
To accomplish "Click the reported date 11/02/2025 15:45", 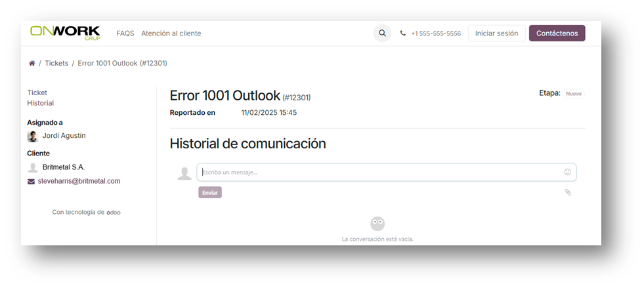I will click(269, 112).
